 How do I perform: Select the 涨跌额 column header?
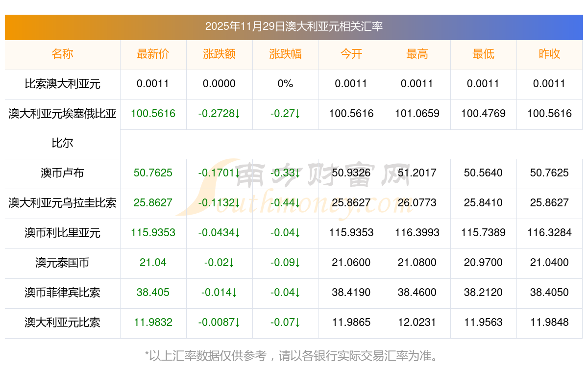pos(219,54)
